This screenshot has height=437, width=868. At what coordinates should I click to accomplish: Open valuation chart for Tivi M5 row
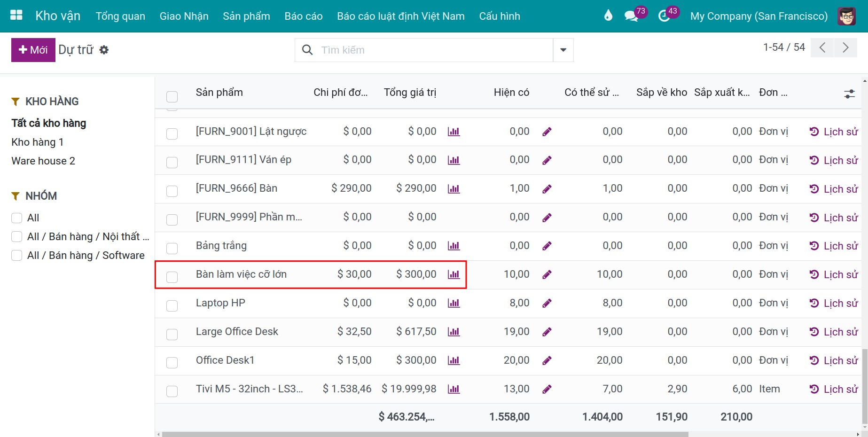point(454,389)
